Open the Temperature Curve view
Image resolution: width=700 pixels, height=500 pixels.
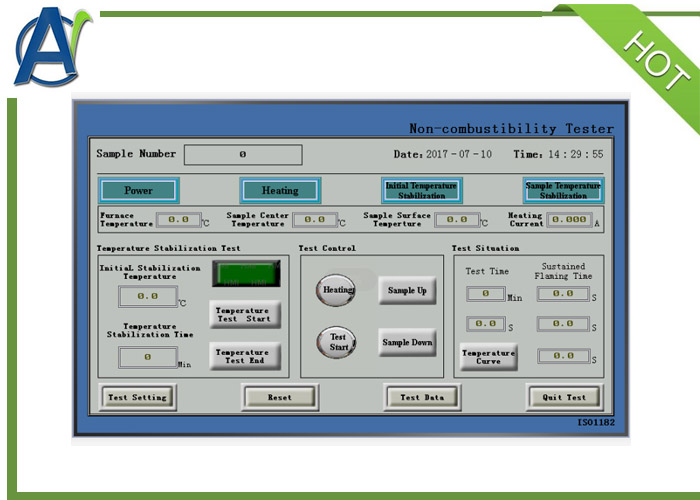[x=488, y=357]
